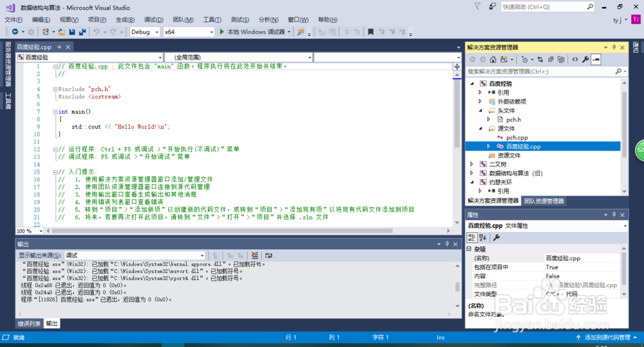Select pch.cpp in Solution Explorer

[516, 138]
